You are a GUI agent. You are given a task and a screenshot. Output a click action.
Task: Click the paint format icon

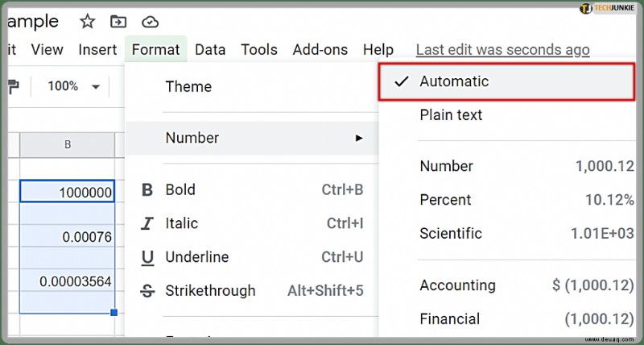(x=14, y=87)
